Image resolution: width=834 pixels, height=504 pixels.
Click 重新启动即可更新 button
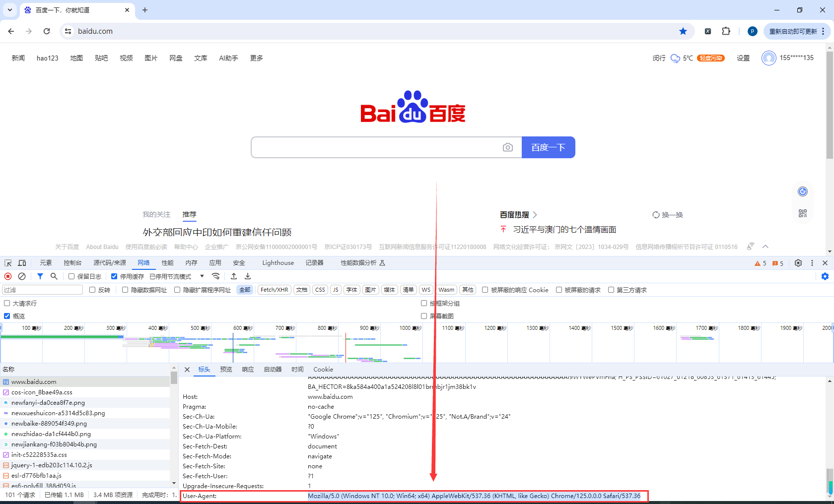793,31
